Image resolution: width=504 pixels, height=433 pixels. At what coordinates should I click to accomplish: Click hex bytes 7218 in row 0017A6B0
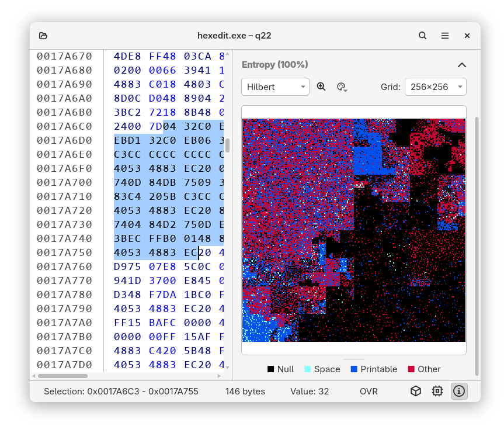click(162, 112)
